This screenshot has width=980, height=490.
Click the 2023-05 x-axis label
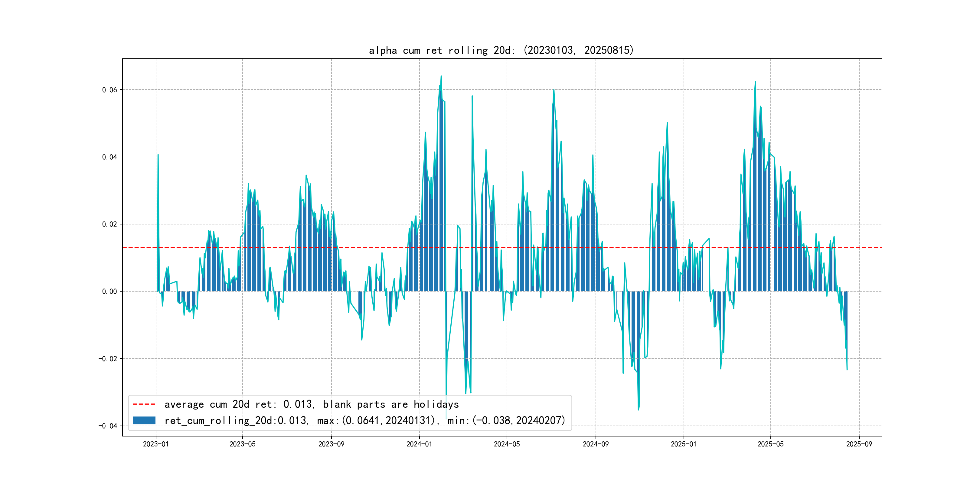click(x=242, y=444)
